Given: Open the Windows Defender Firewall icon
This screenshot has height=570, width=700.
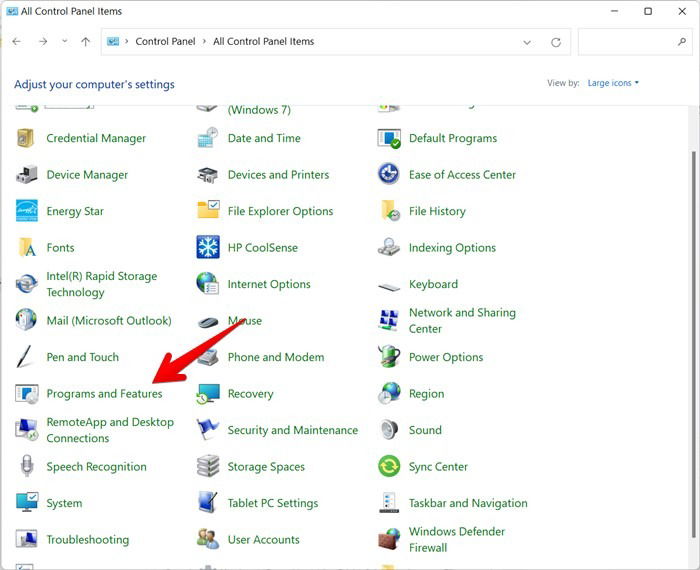Looking at the screenshot, I should [389, 539].
